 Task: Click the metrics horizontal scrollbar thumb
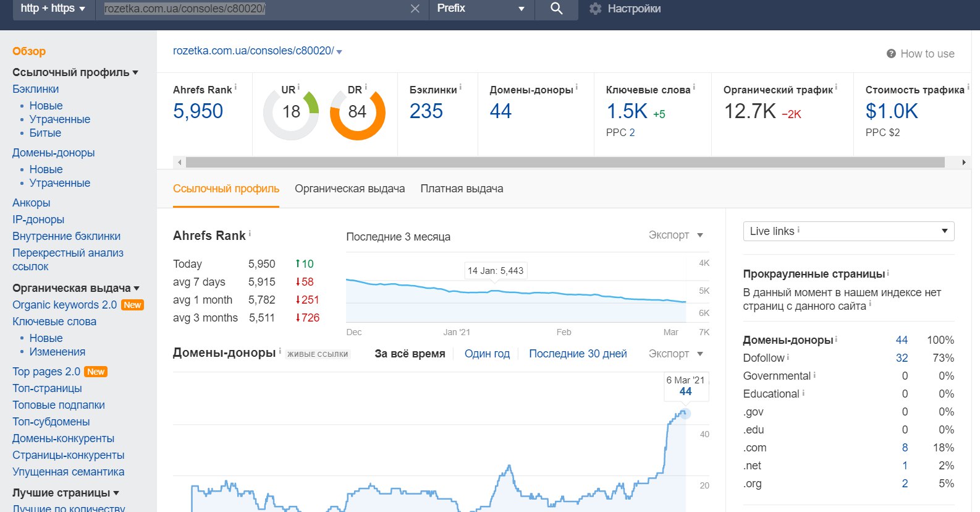click(x=565, y=163)
